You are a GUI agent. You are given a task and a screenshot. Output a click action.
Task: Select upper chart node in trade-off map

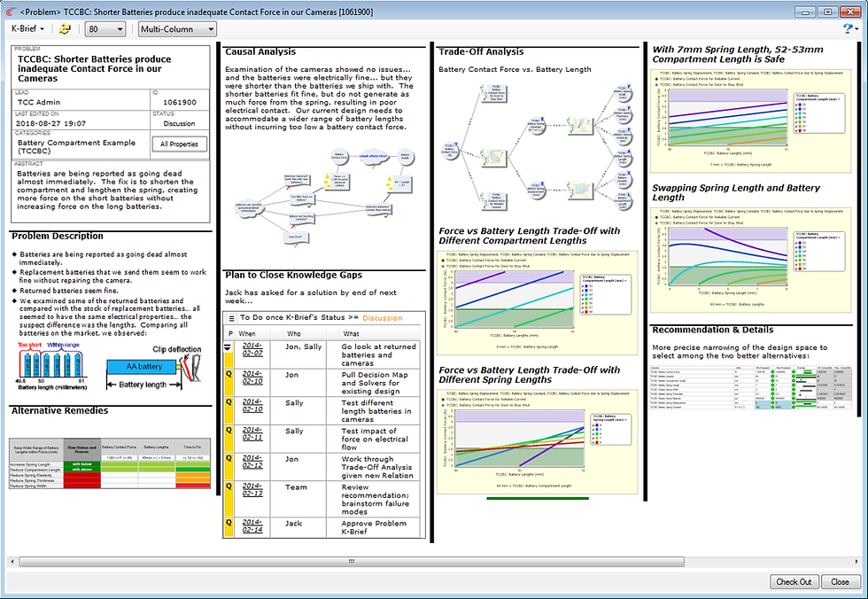(x=580, y=126)
